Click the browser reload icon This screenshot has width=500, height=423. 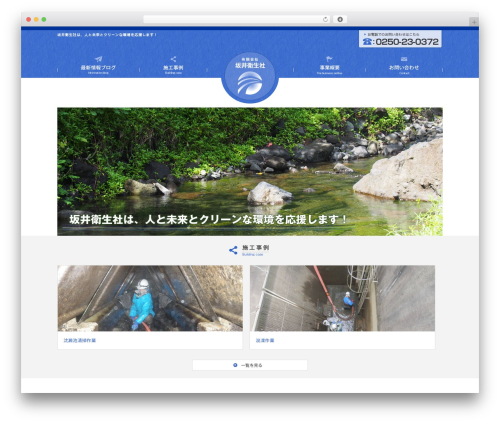point(325,19)
